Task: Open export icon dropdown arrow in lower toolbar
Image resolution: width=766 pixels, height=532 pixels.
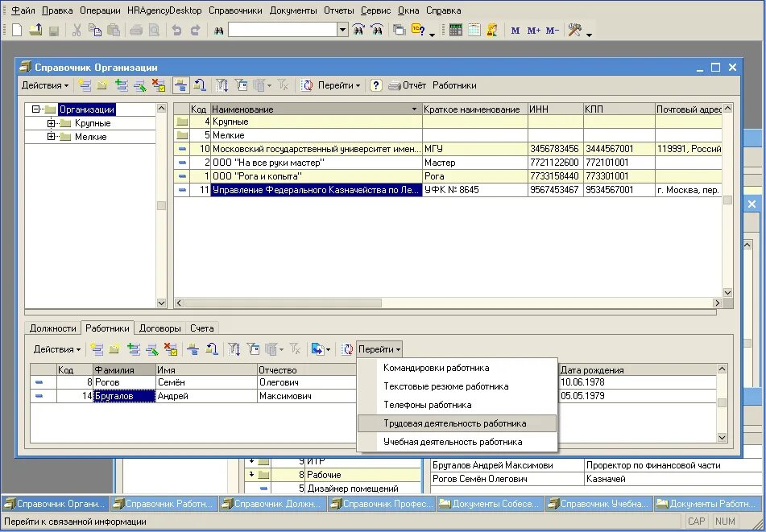Action: pyautogui.click(x=328, y=350)
